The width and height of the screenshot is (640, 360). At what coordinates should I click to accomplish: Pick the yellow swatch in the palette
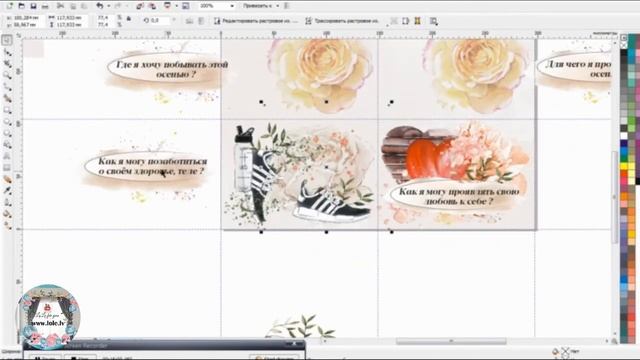click(624, 167)
